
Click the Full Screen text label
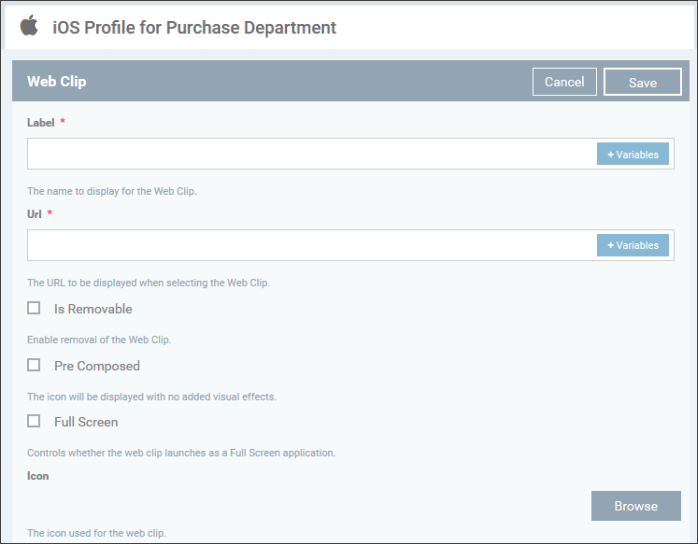(86, 422)
